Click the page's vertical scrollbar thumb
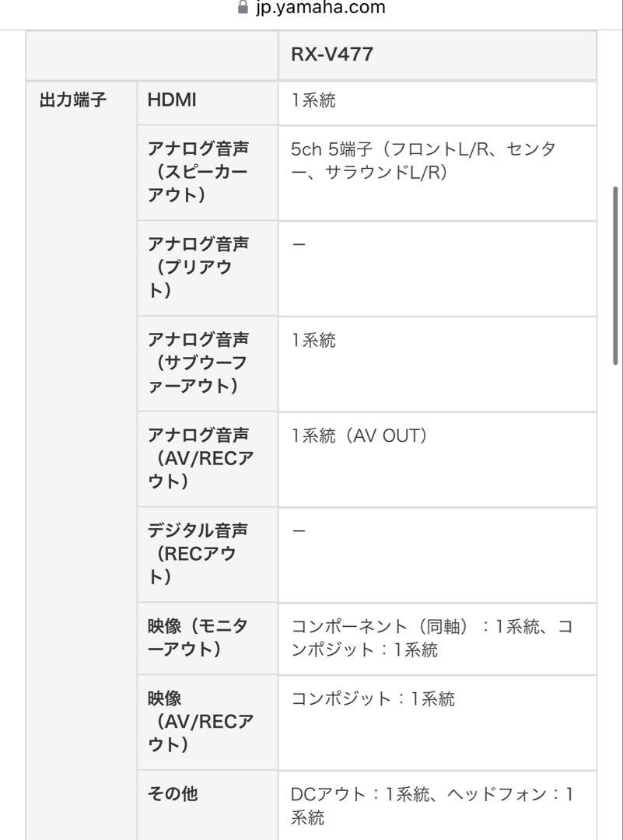This screenshot has width=623, height=840. point(615,276)
